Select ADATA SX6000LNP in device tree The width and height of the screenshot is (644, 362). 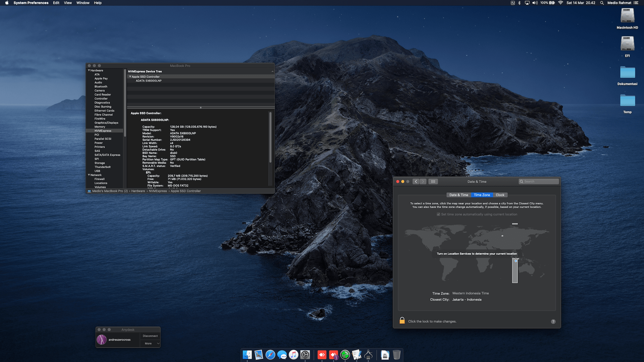click(149, 81)
